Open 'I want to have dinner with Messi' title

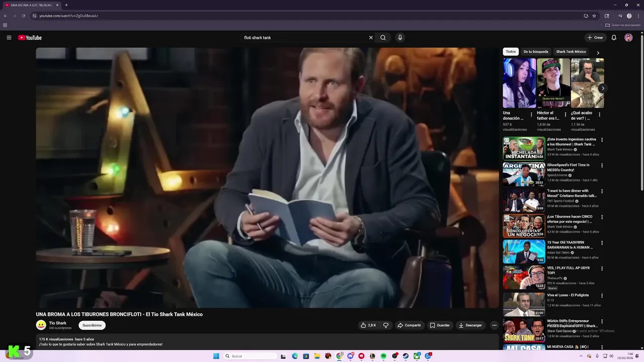[x=572, y=193]
